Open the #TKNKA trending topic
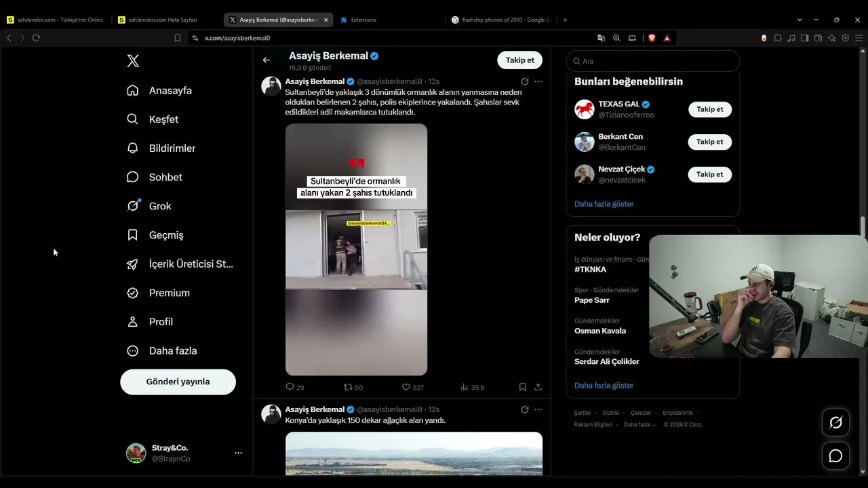This screenshot has height=488, width=868. [x=591, y=269]
